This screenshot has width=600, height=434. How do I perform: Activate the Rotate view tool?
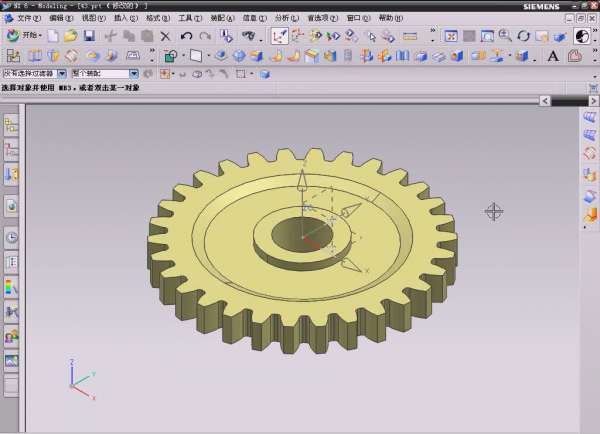coord(523,36)
